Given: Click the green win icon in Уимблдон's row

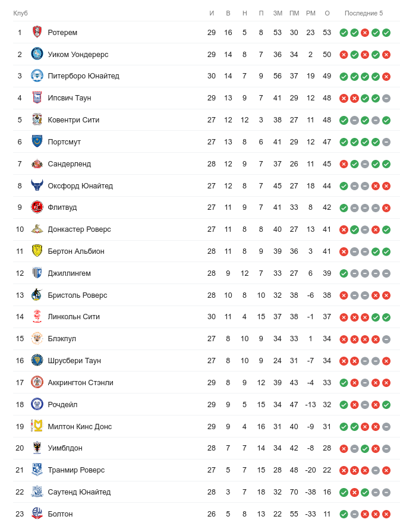Looking at the screenshot, I should click(365, 449).
